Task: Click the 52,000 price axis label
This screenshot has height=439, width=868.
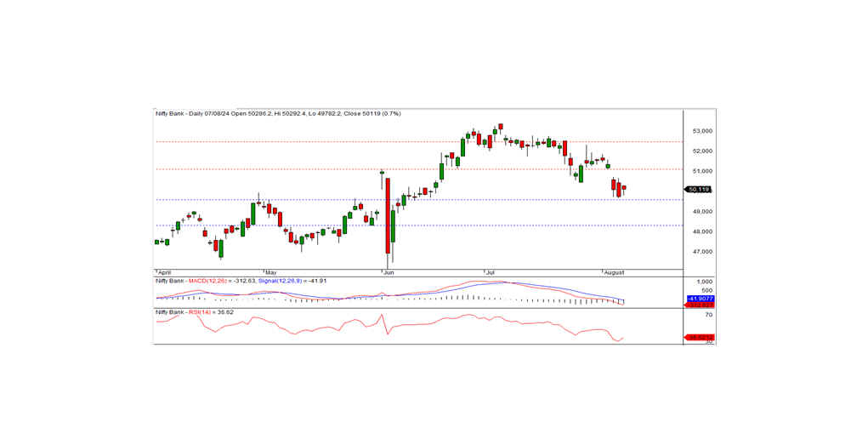Action: pos(701,151)
